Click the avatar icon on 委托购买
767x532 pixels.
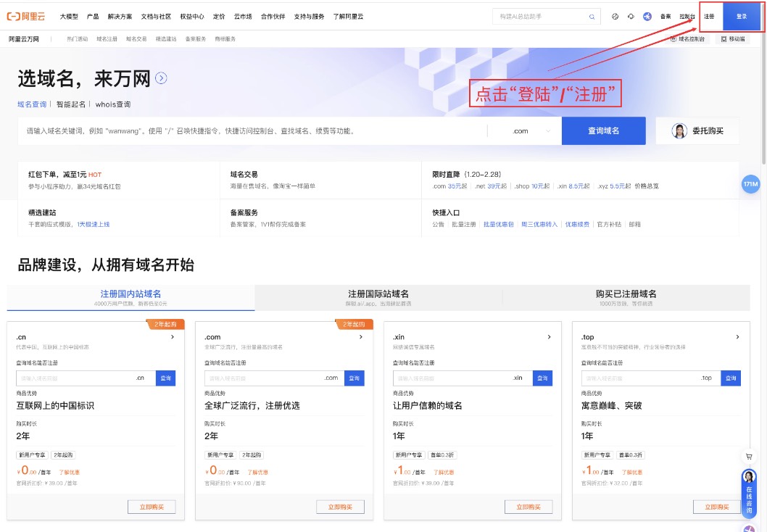(679, 130)
